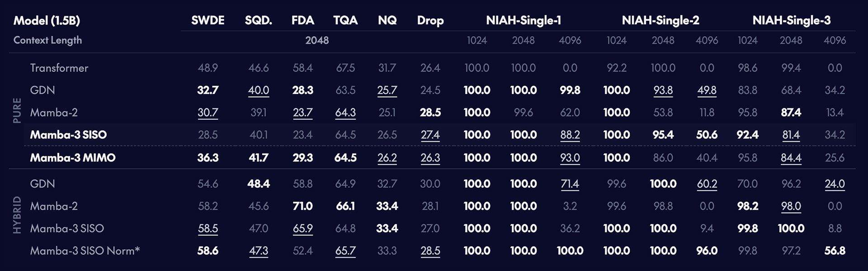868x271 pixels.
Task: Select the 56.8 value in the last row
Action: [835, 251]
